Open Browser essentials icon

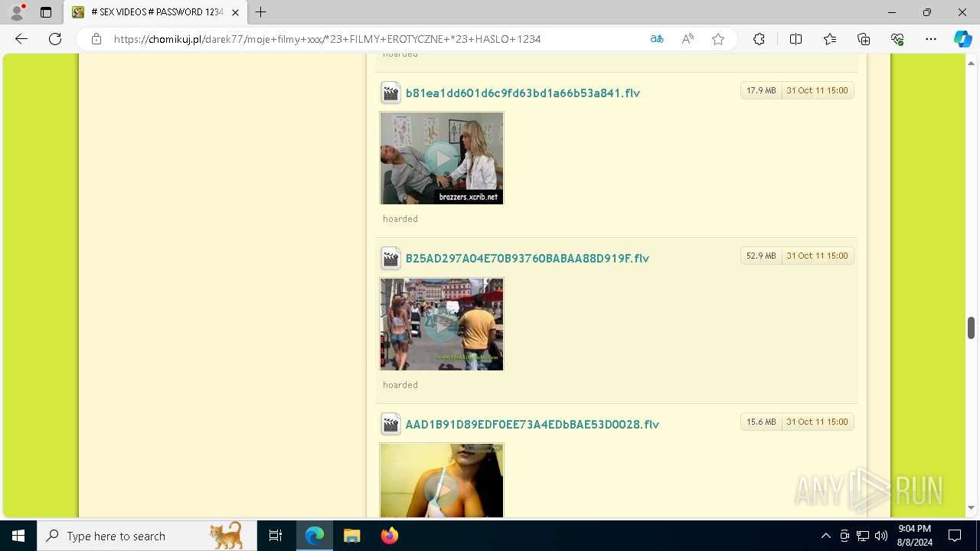point(897,39)
